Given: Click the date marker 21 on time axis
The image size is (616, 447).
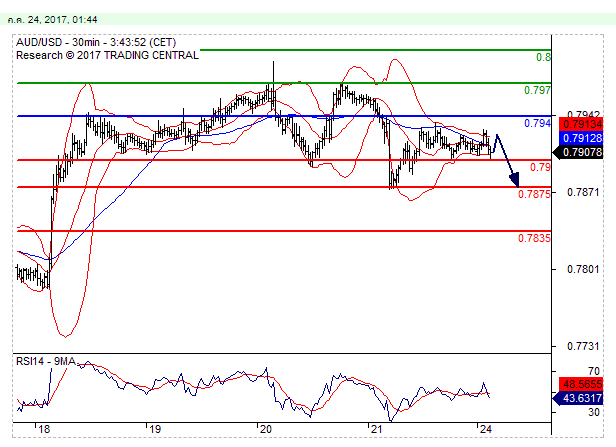Looking at the screenshot, I should coord(377,429).
